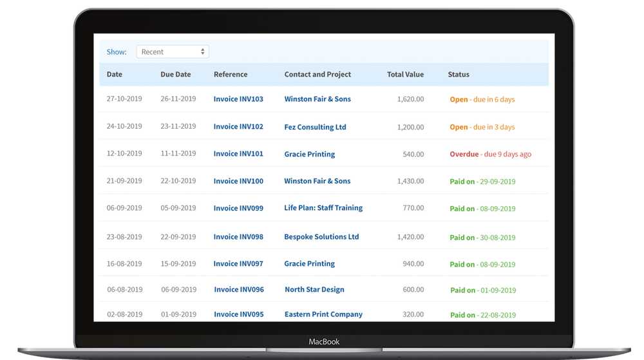Click due date 11-11-2019
Screen dimensions: 644x360
(x=178, y=153)
